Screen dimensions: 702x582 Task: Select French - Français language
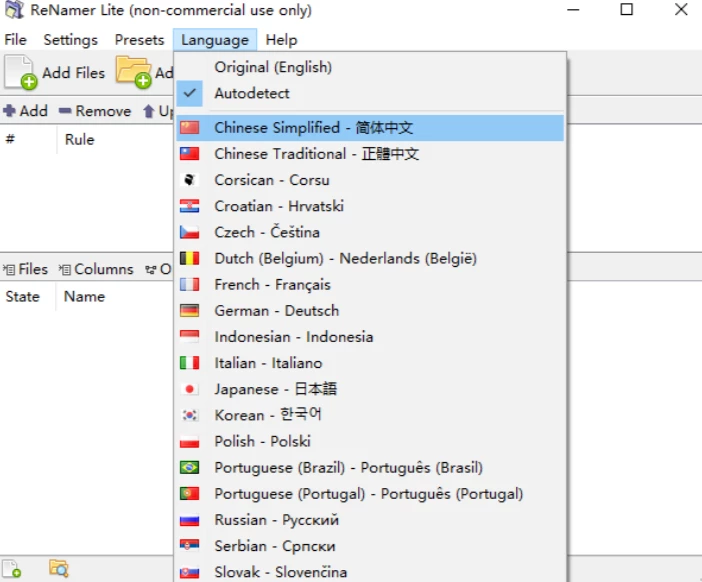pos(370,285)
